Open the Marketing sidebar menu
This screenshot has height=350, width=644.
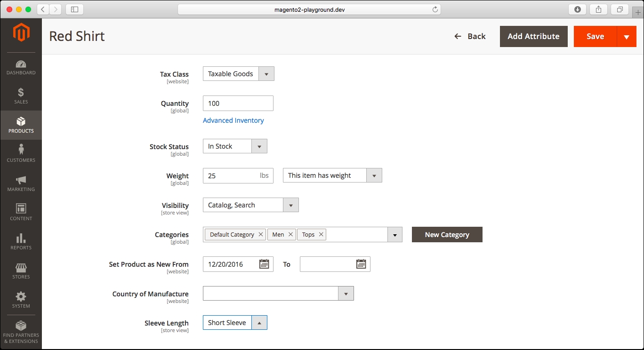21,183
